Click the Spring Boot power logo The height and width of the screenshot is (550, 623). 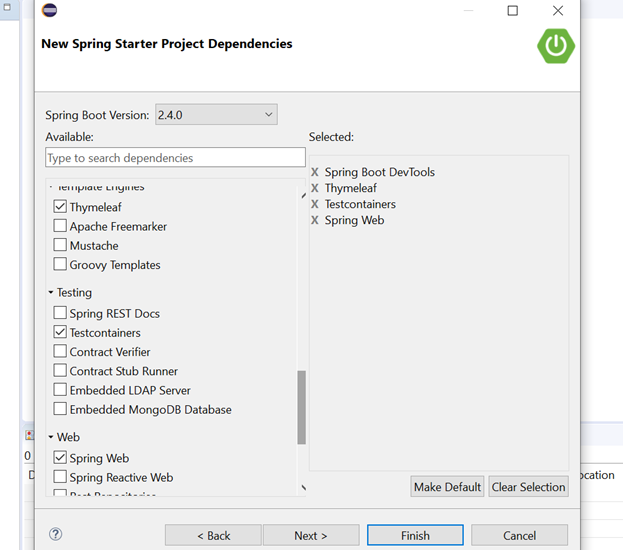pos(555,46)
